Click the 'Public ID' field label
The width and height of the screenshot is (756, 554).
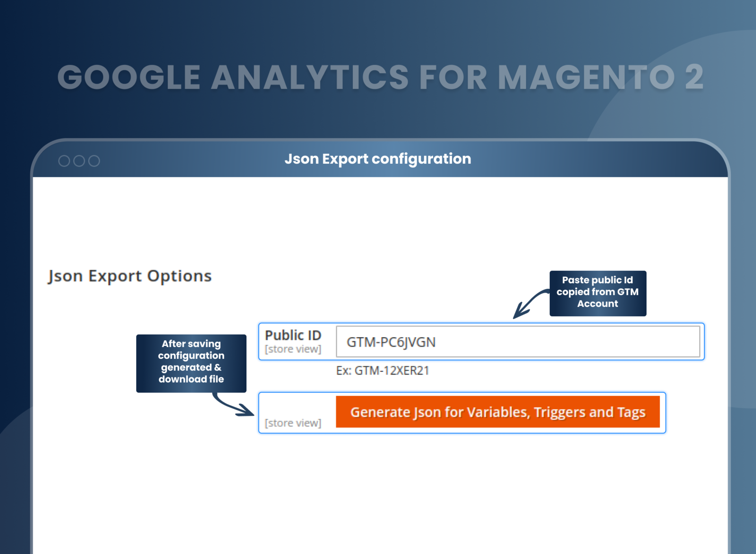click(293, 335)
